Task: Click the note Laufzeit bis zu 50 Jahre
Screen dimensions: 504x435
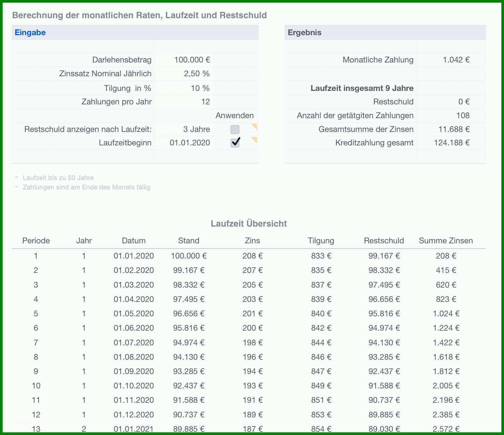Action: 58,178
